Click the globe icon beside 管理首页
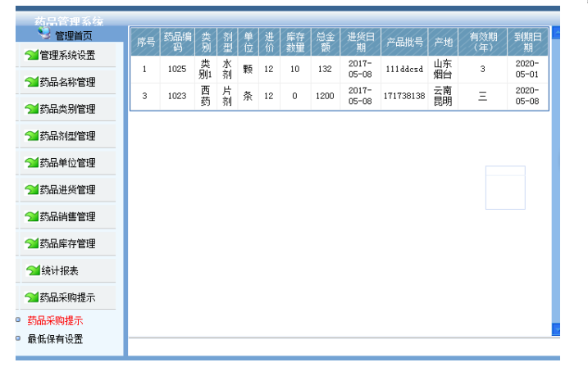588x367 pixels. [x=44, y=33]
